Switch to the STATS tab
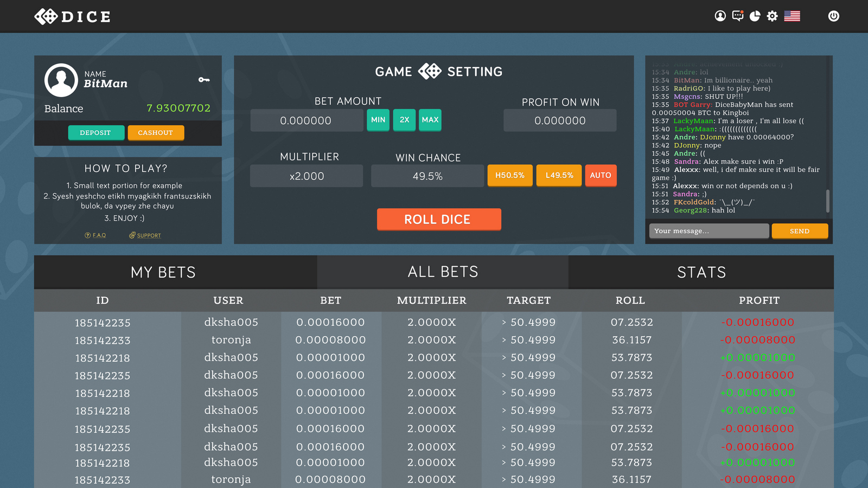This screenshot has width=868, height=488. coord(701,272)
